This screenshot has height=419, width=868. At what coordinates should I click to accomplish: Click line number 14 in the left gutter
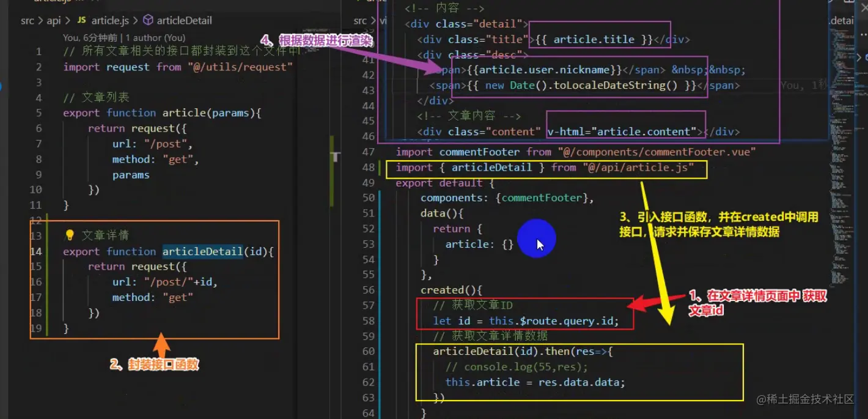(x=35, y=251)
